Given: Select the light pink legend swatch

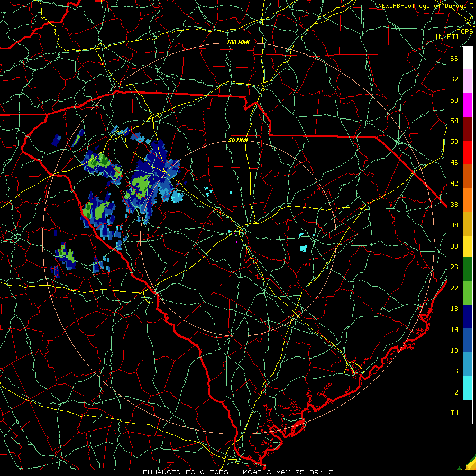Looking at the screenshot, I should coord(467,81).
